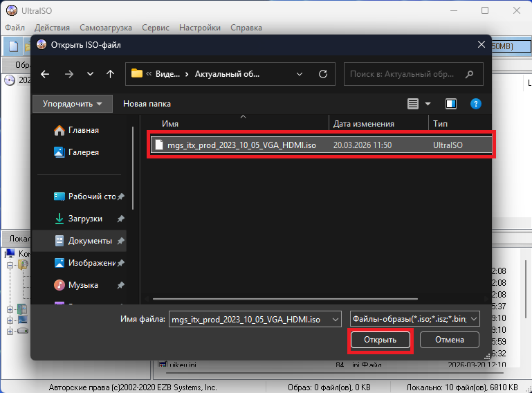Screen dimensions: 532x393
Task: Open the Файлы-образы file type dropdown
Action: pos(415,319)
